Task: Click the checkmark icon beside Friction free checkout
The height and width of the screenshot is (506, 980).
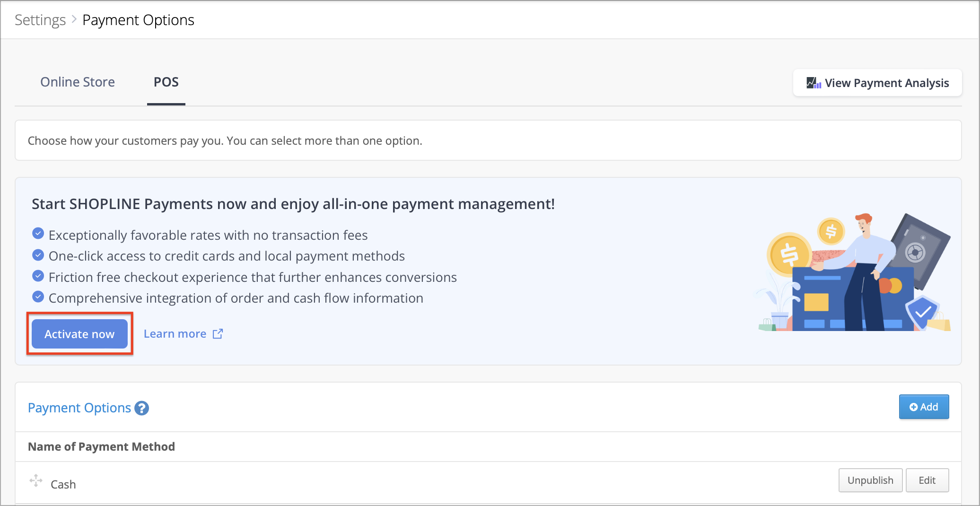Action: (x=38, y=276)
